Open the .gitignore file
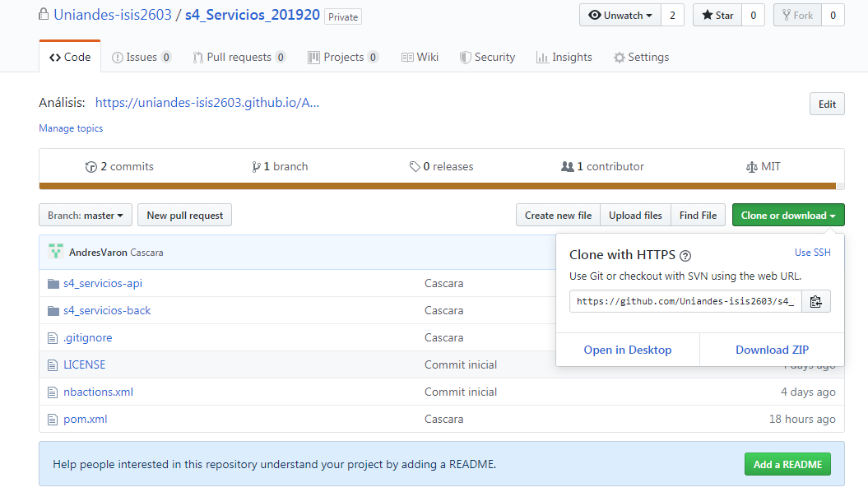 [87, 337]
